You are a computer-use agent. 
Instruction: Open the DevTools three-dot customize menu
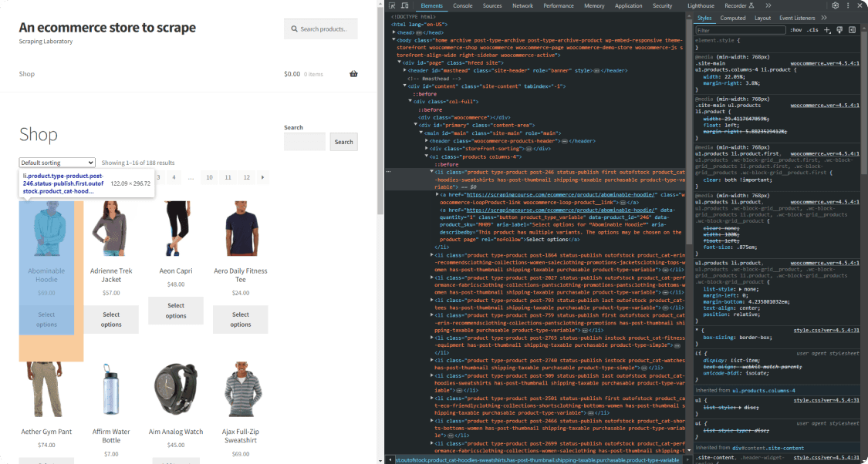coord(848,5)
